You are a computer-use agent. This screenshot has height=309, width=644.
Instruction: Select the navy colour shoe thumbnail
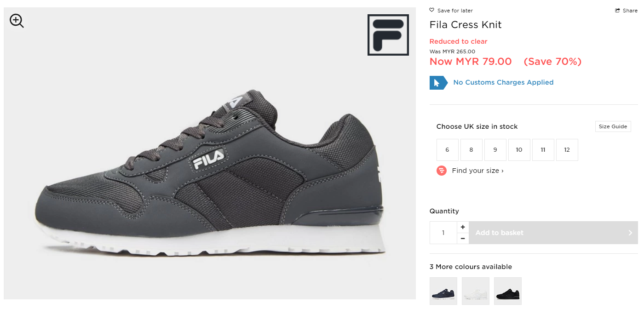click(443, 291)
